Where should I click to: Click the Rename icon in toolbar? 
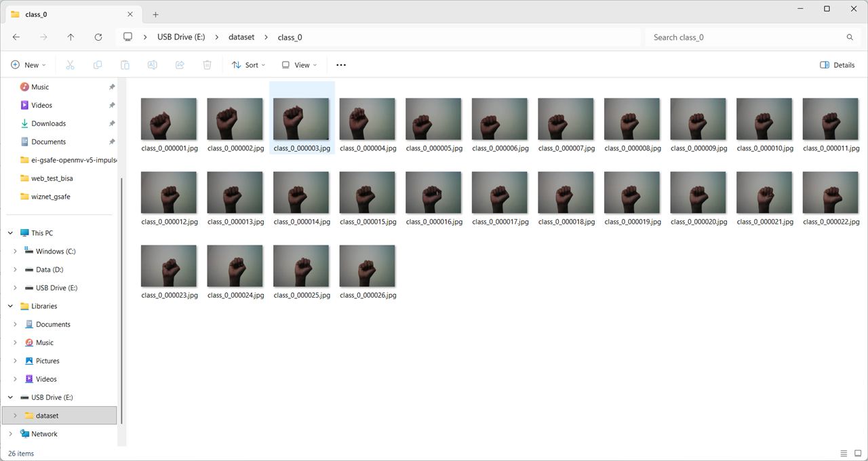point(153,65)
